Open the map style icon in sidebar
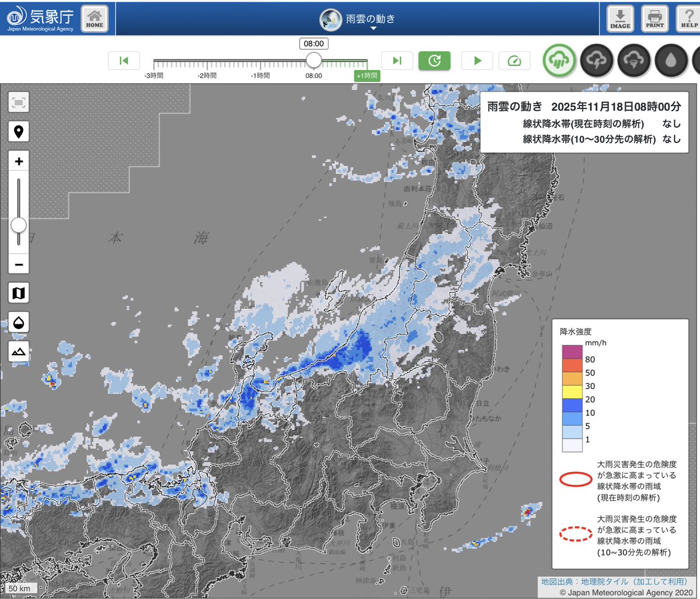Viewport: 700px width, 599px height. click(x=18, y=293)
